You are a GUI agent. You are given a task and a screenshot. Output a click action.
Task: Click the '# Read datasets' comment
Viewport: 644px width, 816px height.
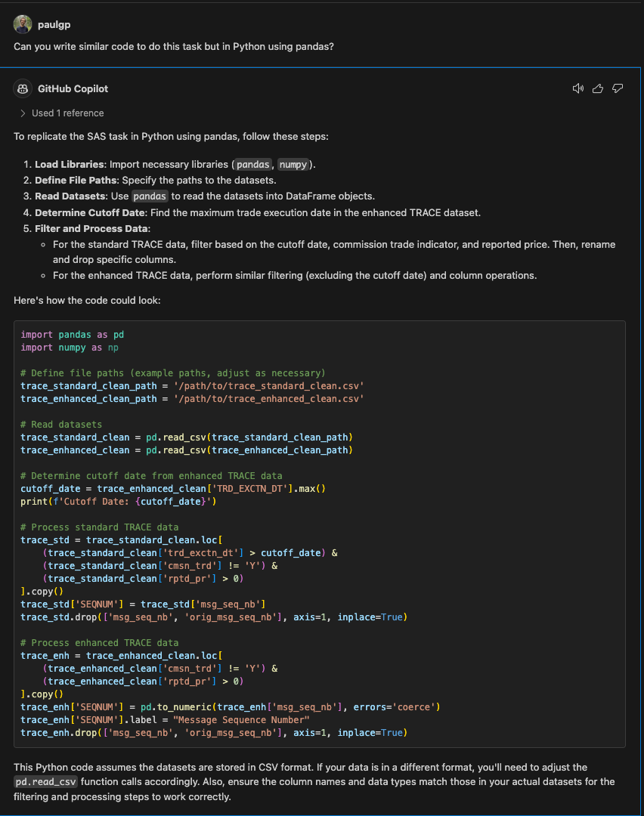click(61, 424)
